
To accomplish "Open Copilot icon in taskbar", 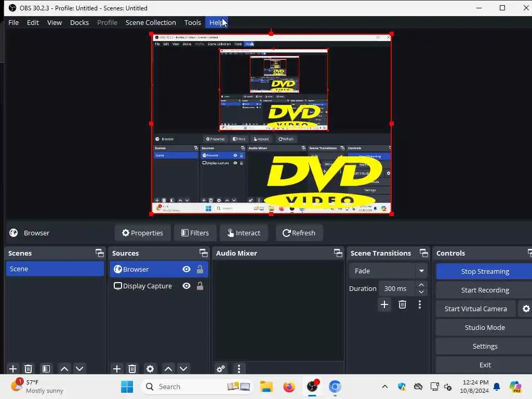I will pyautogui.click(x=515, y=387).
